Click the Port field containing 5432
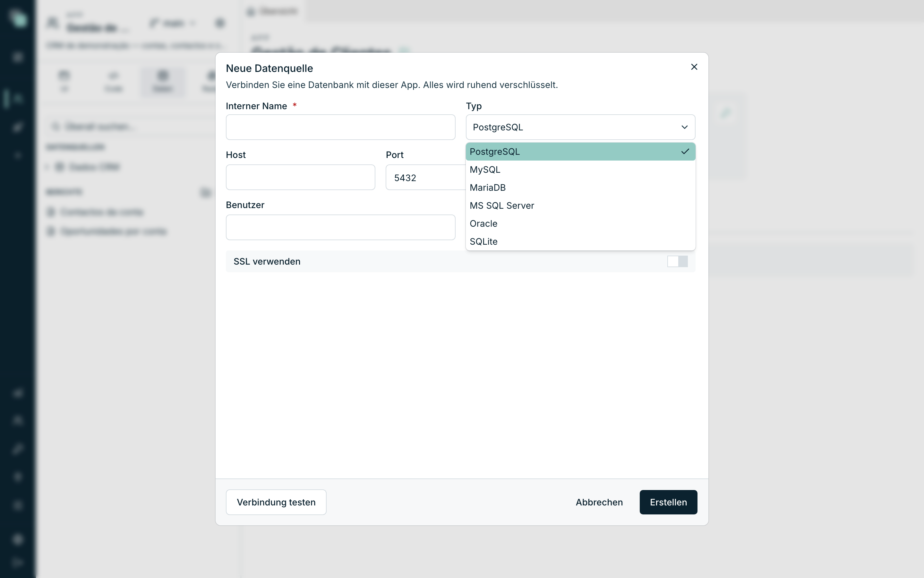924x578 pixels. [x=425, y=177]
